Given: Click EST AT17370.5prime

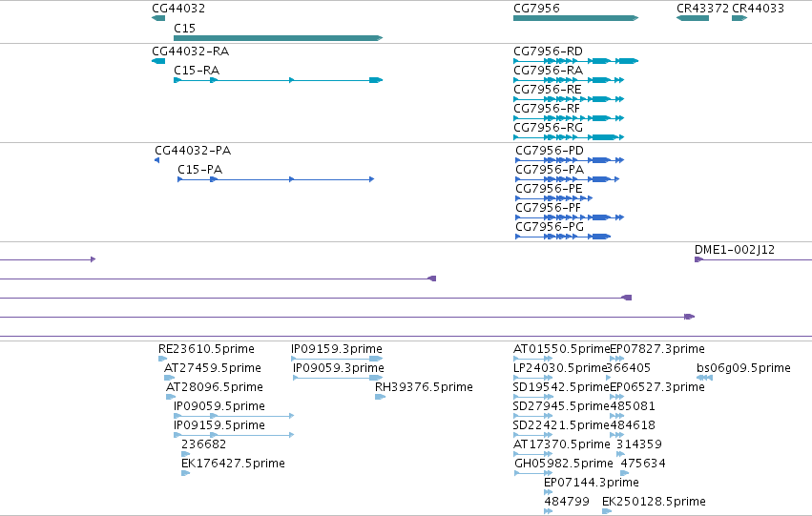Looking at the screenshot, I should pyautogui.click(x=532, y=454).
